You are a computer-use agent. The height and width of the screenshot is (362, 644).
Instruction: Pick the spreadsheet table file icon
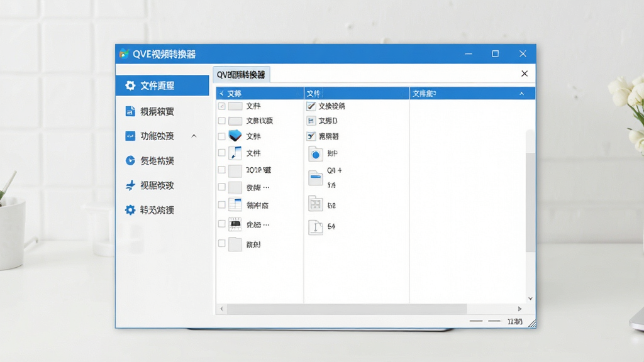tap(235, 204)
